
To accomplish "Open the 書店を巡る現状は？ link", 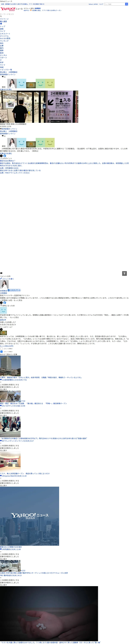I will 8,161.
